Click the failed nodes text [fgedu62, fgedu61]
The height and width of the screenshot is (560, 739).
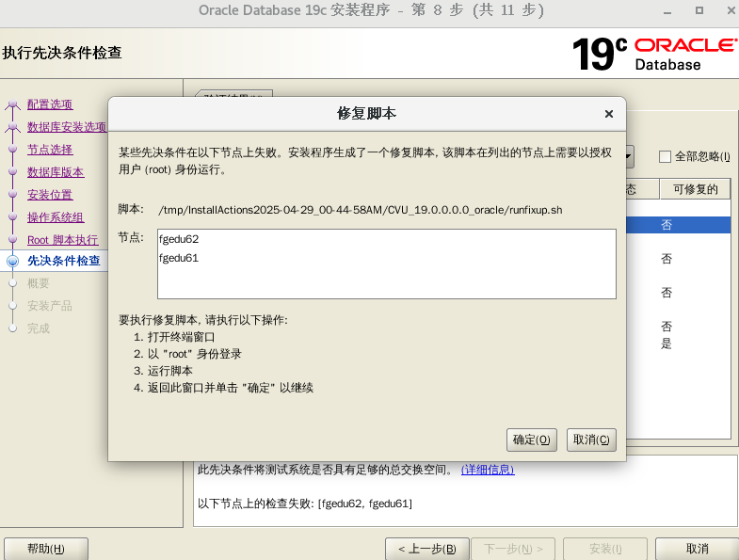(x=365, y=504)
